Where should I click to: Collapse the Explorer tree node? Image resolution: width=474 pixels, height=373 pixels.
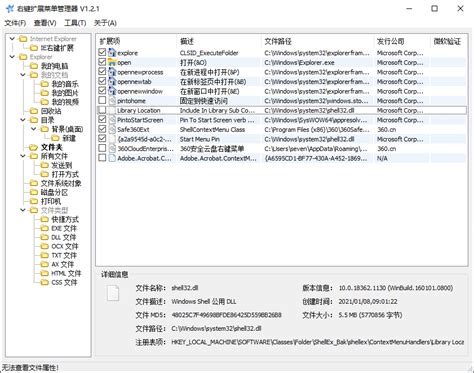(12, 57)
